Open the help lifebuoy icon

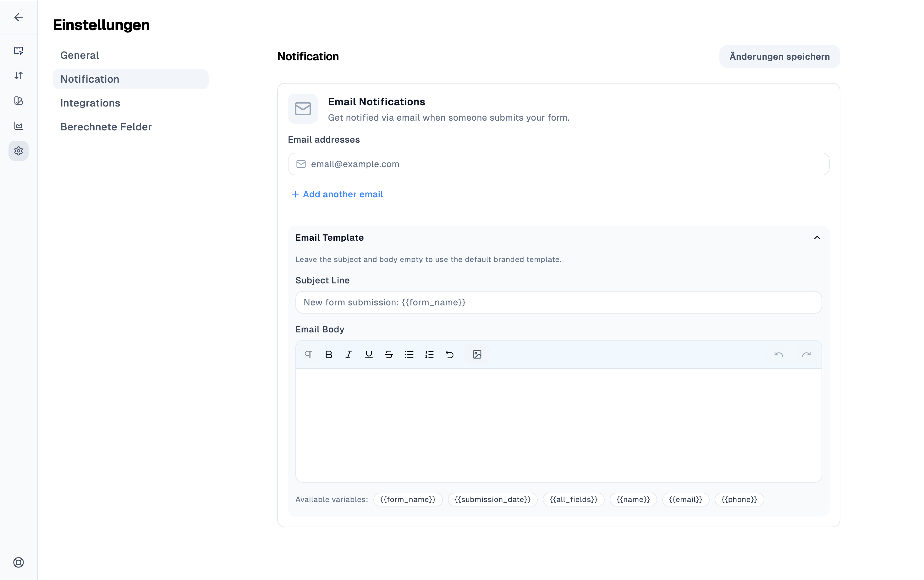tap(19, 562)
